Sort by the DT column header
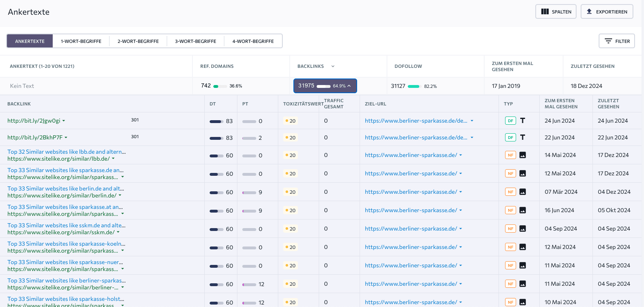The width and height of the screenshot is (644, 307). tap(212, 104)
